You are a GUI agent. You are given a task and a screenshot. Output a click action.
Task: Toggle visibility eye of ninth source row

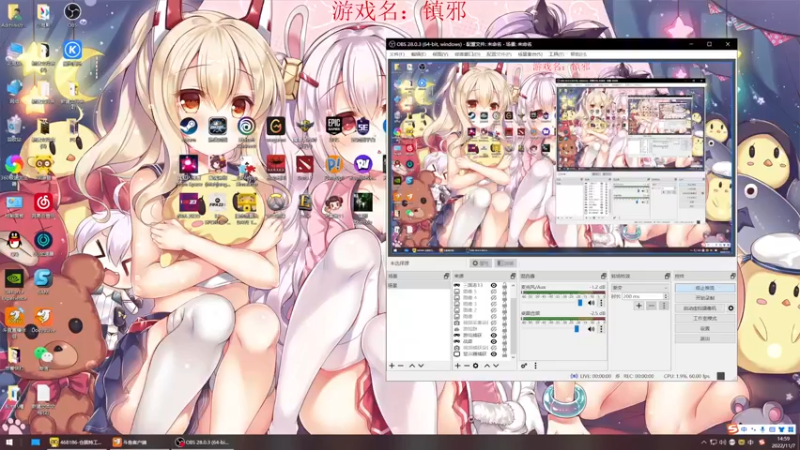(x=493, y=335)
